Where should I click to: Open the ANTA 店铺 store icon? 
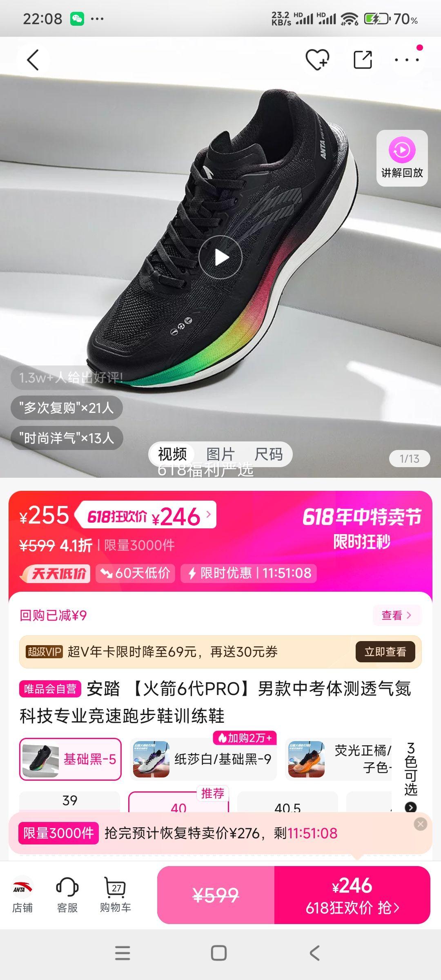pyautogui.click(x=22, y=895)
